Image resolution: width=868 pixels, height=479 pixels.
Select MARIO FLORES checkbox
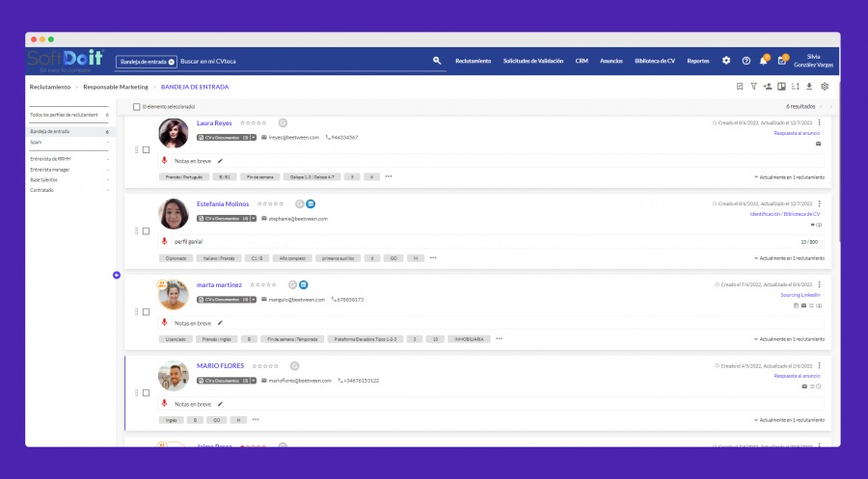pos(147,392)
